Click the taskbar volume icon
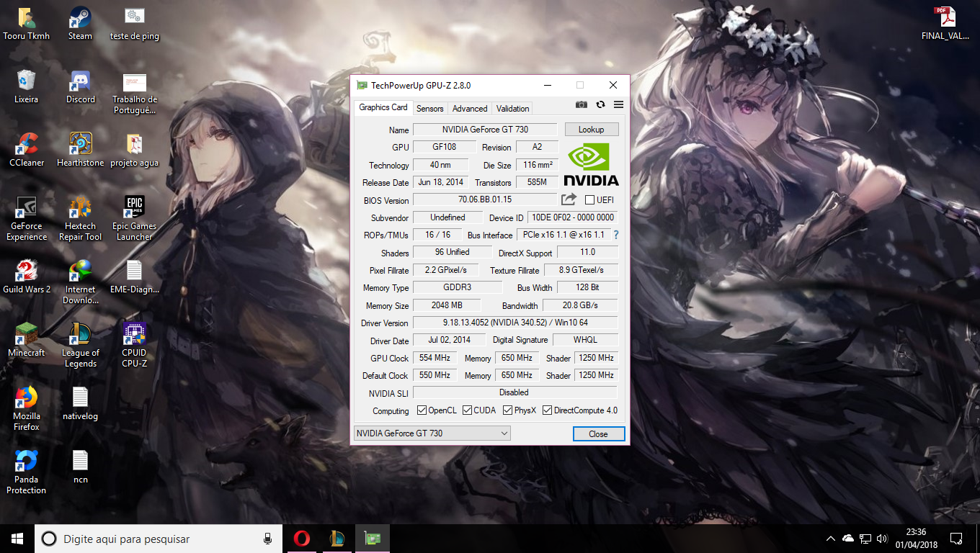 point(882,539)
